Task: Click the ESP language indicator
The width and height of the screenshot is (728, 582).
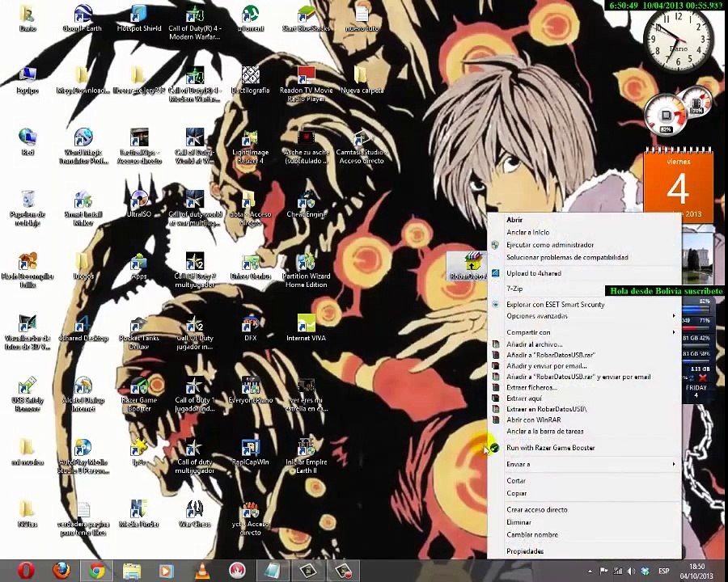Action: coord(664,571)
